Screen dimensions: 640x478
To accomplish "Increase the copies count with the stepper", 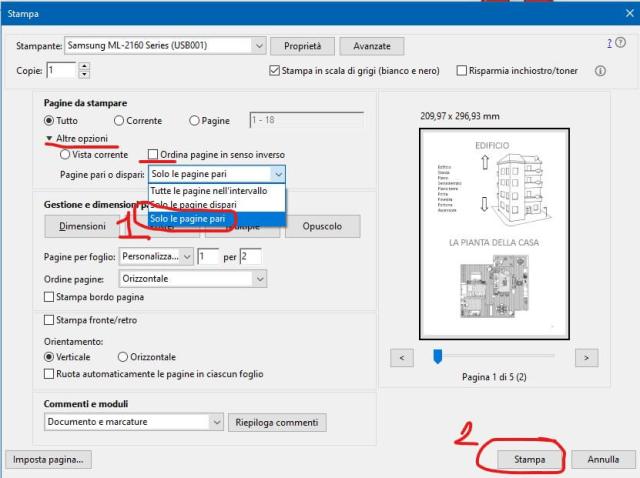I will [x=84, y=66].
